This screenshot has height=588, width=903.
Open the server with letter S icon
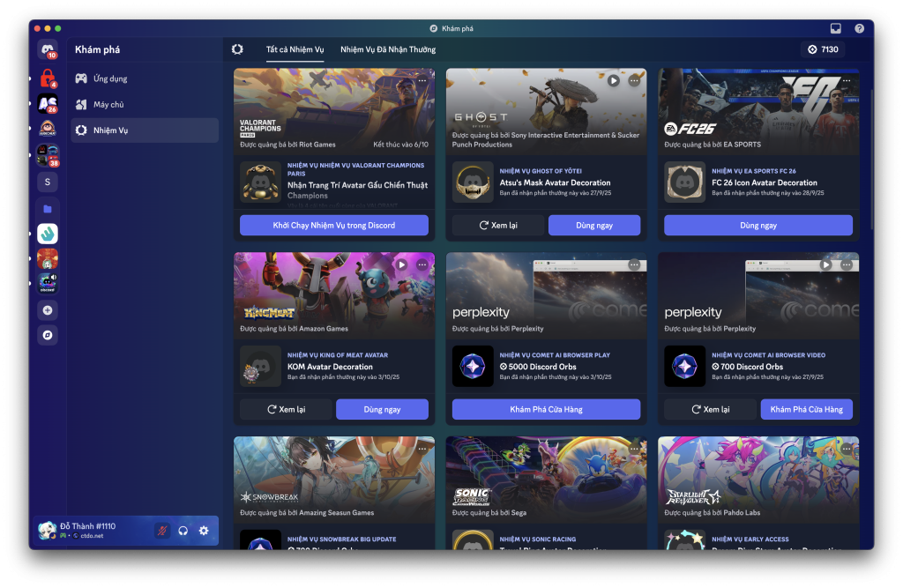coord(48,182)
